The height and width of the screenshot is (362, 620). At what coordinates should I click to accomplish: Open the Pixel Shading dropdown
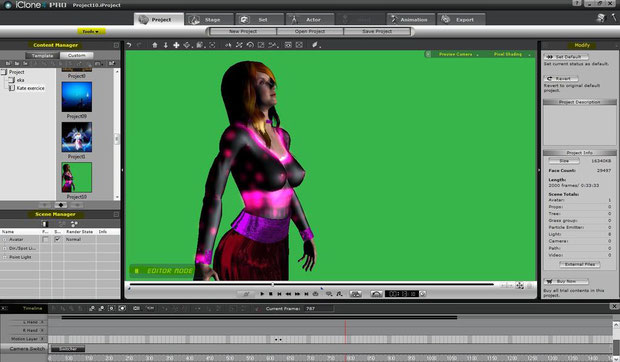510,54
